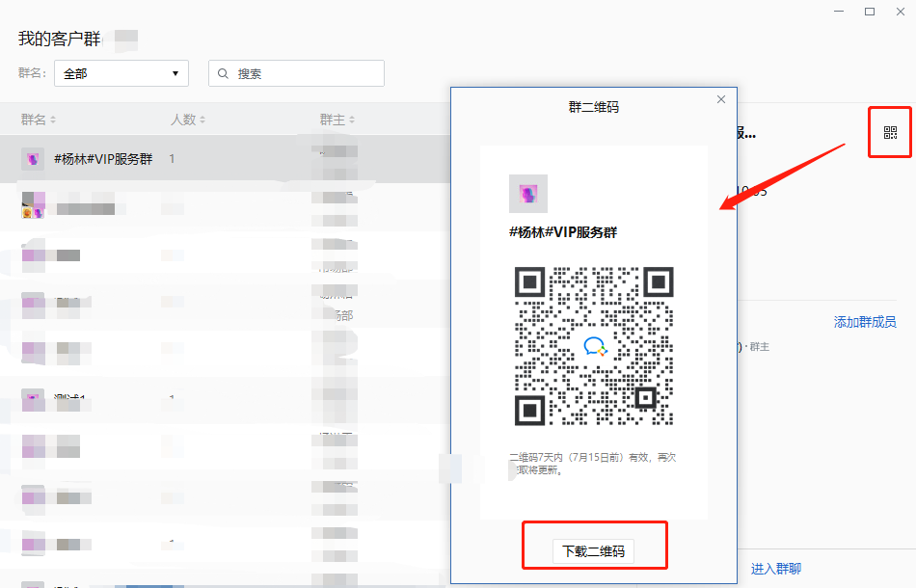The height and width of the screenshot is (588, 916).
Task: Open the group QR code icon
Action: [890, 133]
